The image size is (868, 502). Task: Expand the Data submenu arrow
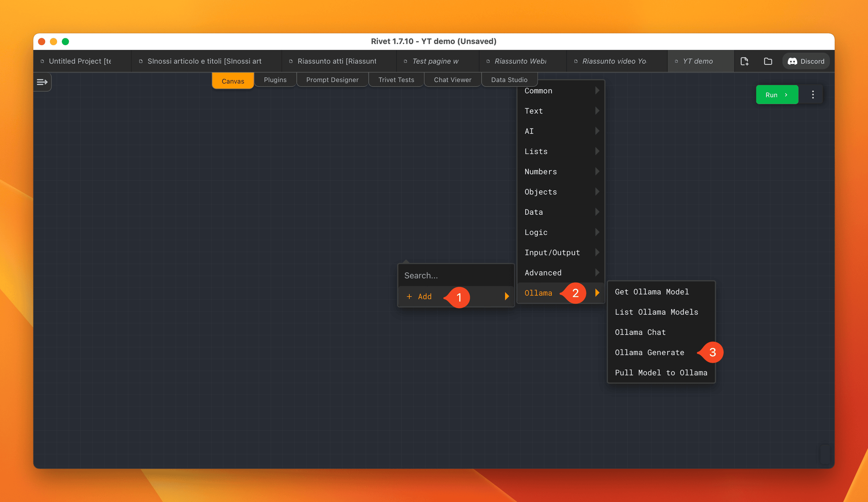(597, 212)
